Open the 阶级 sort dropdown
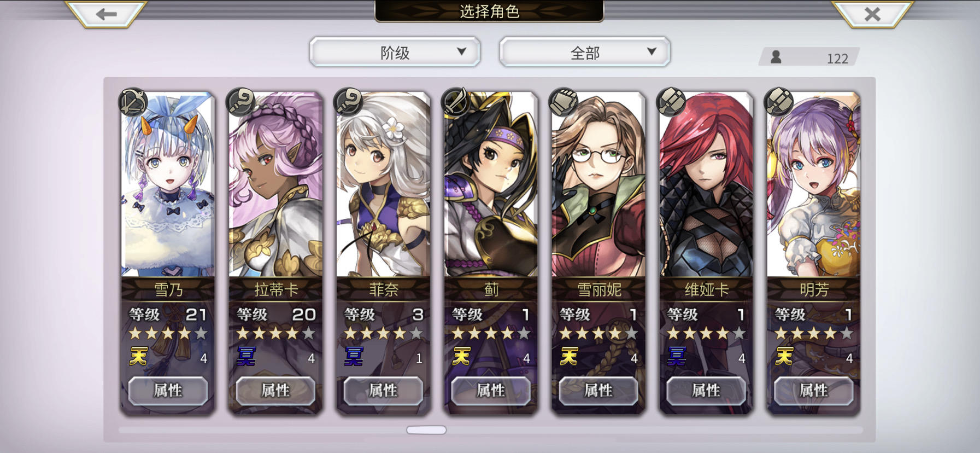Screen dimensions: 980x453 (395, 53)
